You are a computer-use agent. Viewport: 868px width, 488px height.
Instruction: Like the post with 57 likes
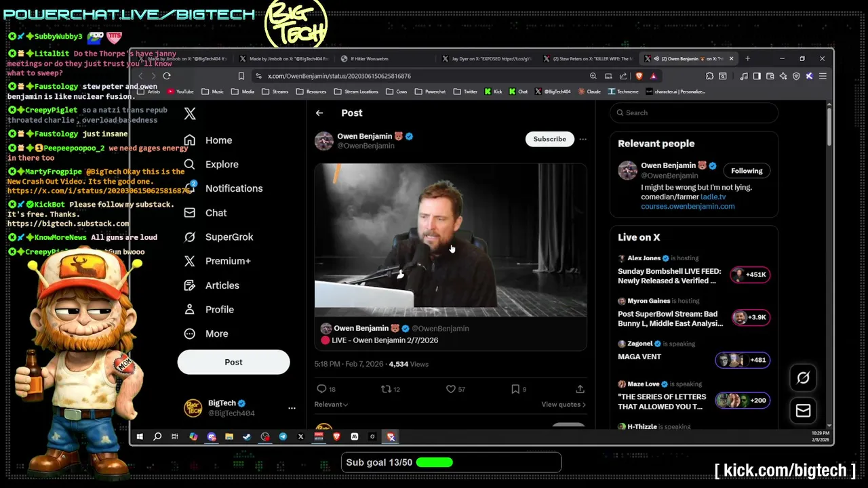tap(450, 389)
